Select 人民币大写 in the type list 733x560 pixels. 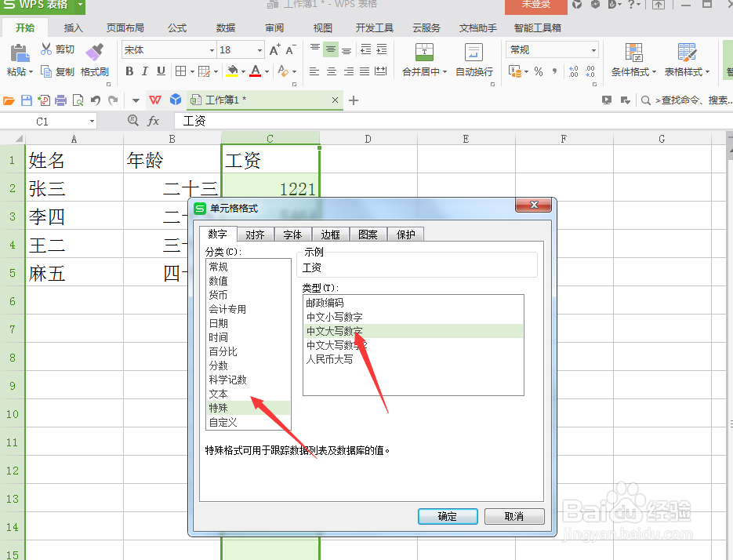pyautogui.click(x=331, y=358)
